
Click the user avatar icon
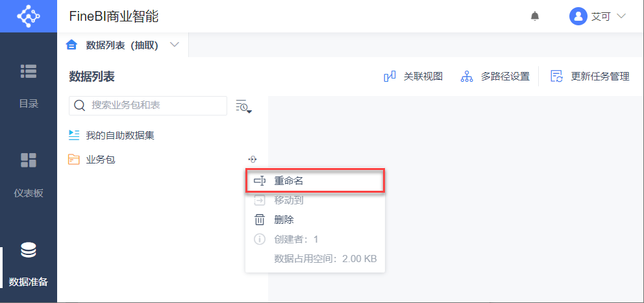(x=578, y=16)
